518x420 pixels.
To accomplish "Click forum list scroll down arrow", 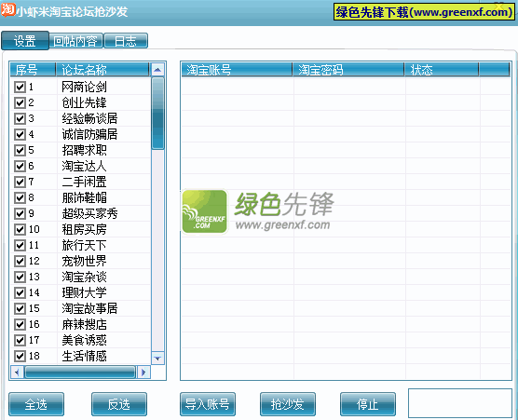I will coord(157,359).
